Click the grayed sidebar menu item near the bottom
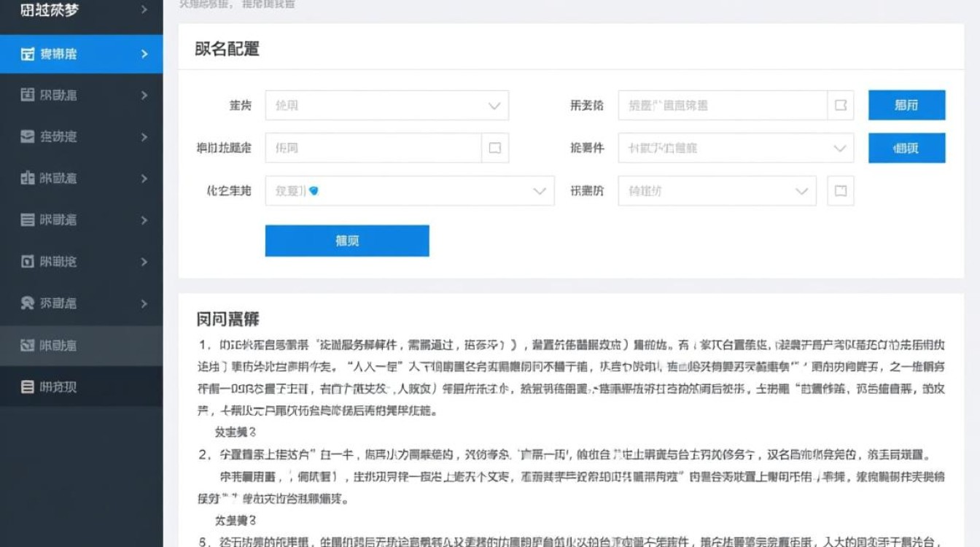Screen dimensions: 980x547 tap(80, 344)
